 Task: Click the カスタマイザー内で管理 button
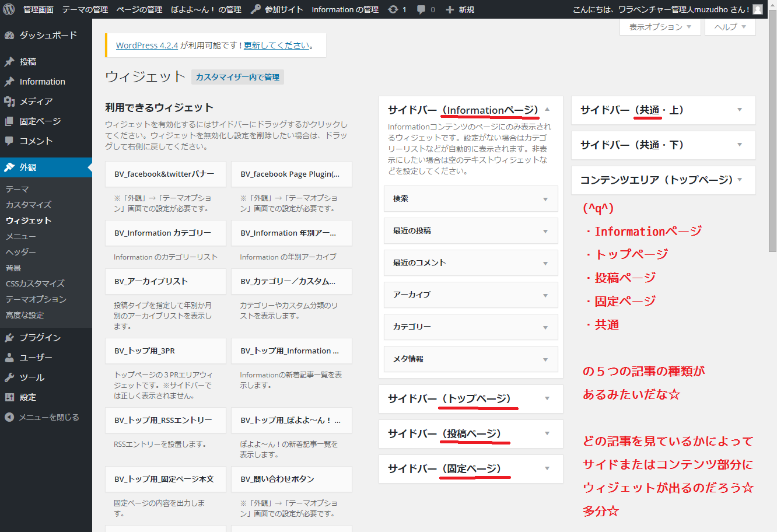237,77
